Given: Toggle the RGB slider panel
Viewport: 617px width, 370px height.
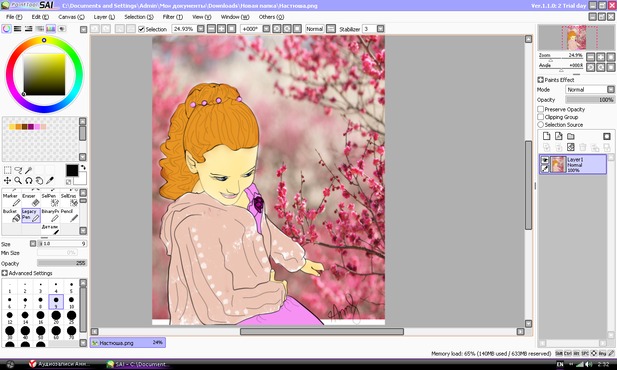Looking at the screenshot, I should pos(17,29).
